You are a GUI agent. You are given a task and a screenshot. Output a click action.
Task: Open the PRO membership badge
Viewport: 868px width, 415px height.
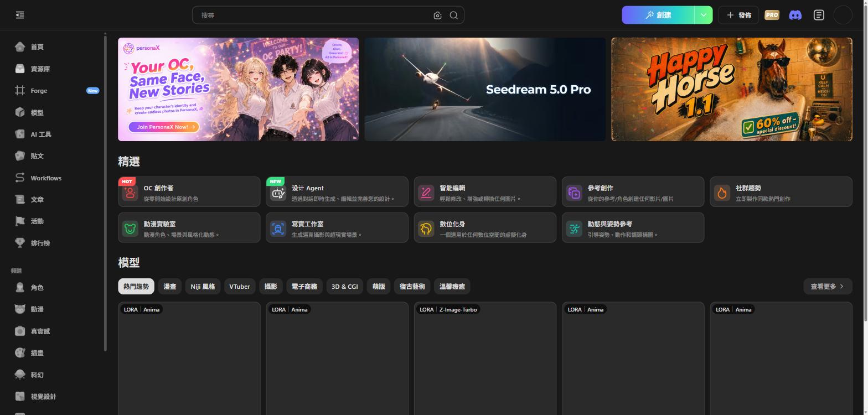[x=772, y=15]
